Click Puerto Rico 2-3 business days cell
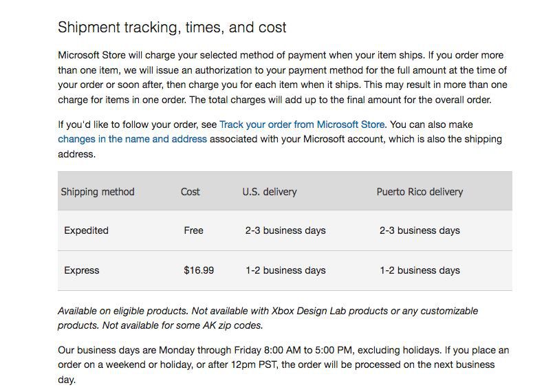The height and width of the screenshot is (392, 533). pyautogui.click(x=420, y=230)
